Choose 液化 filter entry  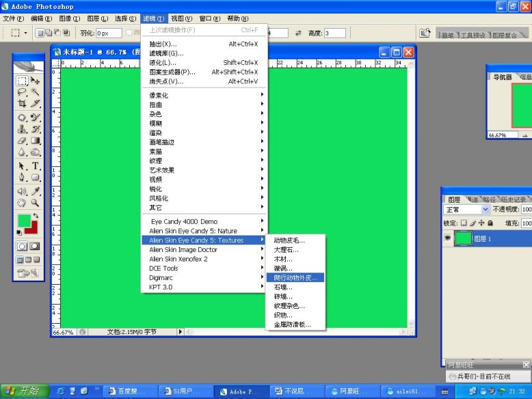204,62
